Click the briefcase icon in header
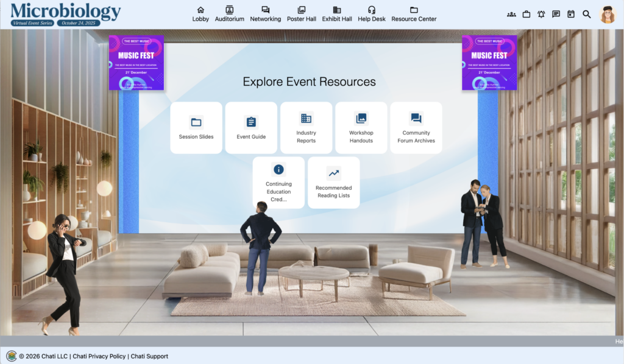 (526, 14)
